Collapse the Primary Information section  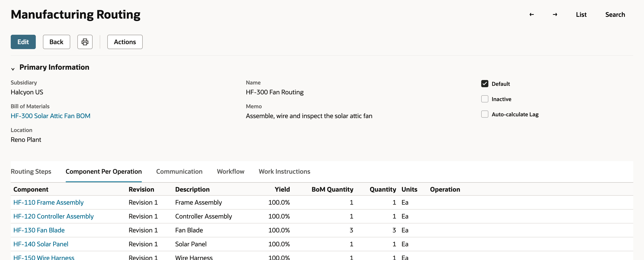[x=13, y=69]
